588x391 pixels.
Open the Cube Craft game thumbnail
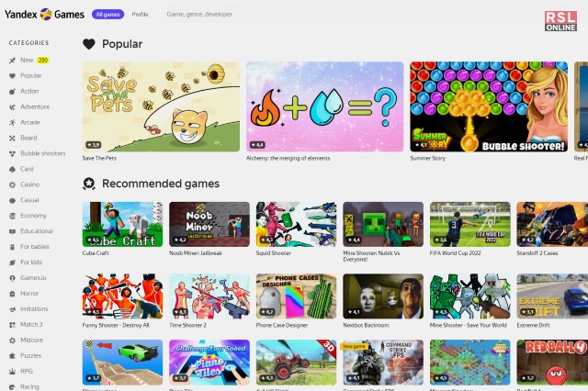tap(122, 224)
